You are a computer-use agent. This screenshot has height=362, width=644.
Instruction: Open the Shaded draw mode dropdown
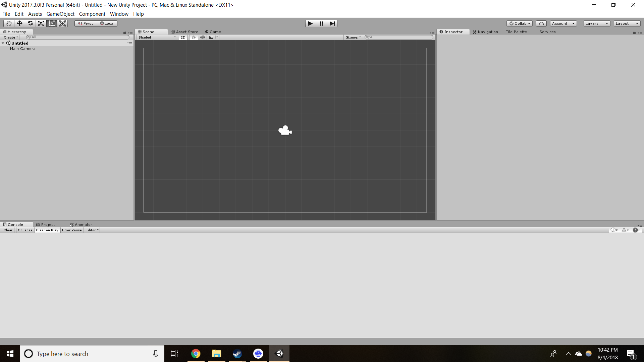click(x=157, y=38)
